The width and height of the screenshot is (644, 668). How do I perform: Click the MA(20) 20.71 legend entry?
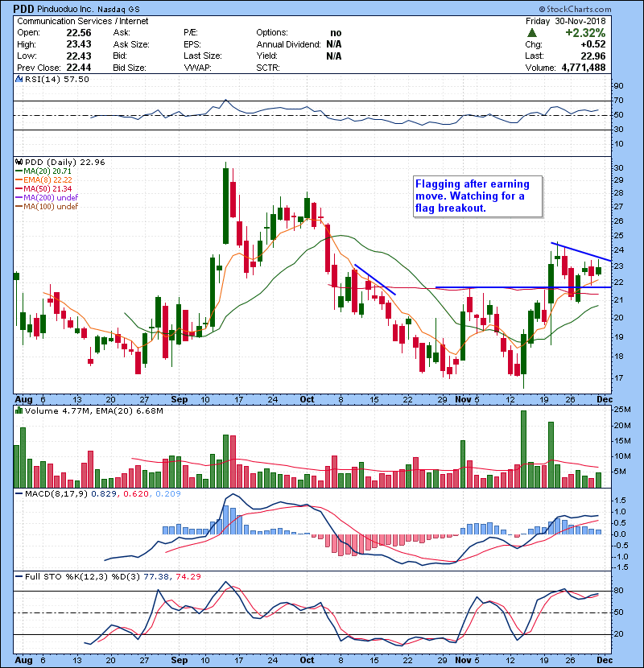tap(44, 171)
